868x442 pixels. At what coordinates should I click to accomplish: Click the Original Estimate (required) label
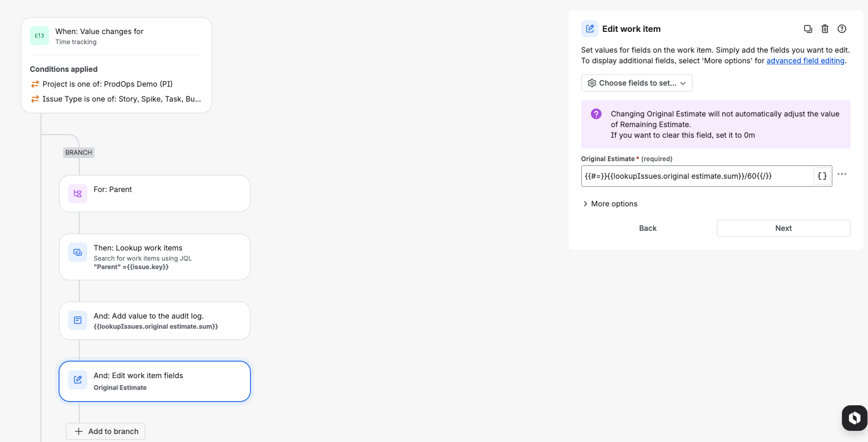pyautogui.click(x=627, y=159)
